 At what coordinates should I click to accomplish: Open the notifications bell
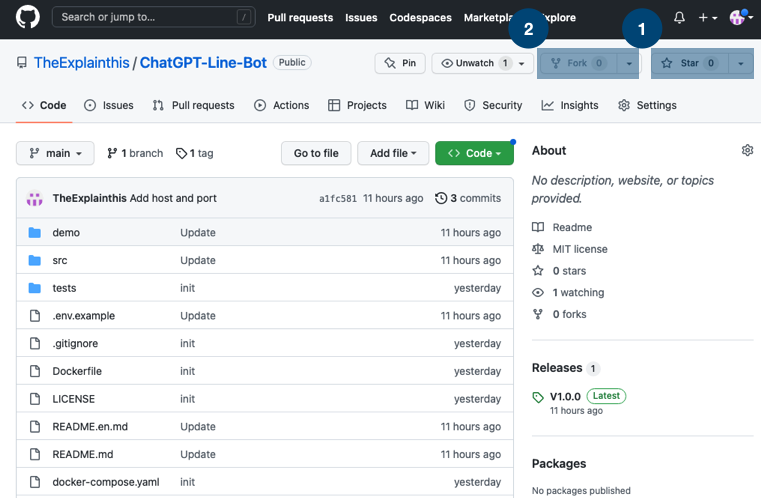[679, 18]
